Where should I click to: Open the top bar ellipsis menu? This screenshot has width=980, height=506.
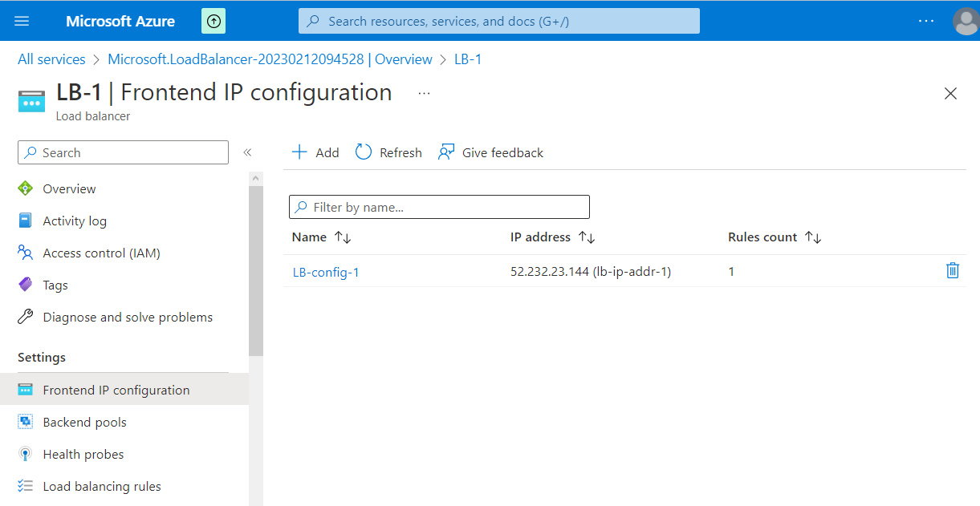tap(926, 21)
